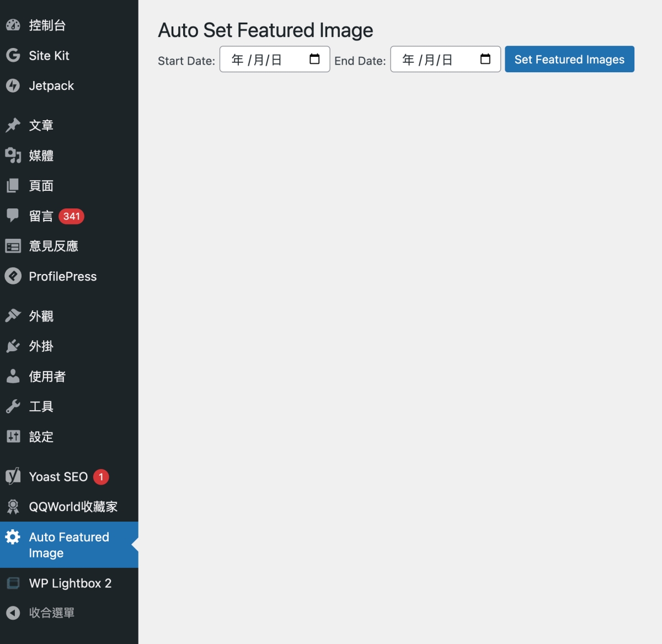Click the Dashboard gauge icon

coord(13,25)
